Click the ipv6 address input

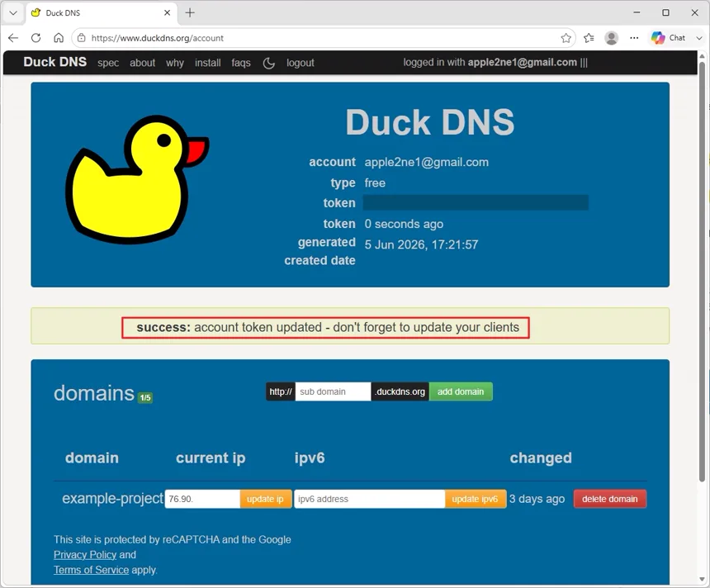370,499
